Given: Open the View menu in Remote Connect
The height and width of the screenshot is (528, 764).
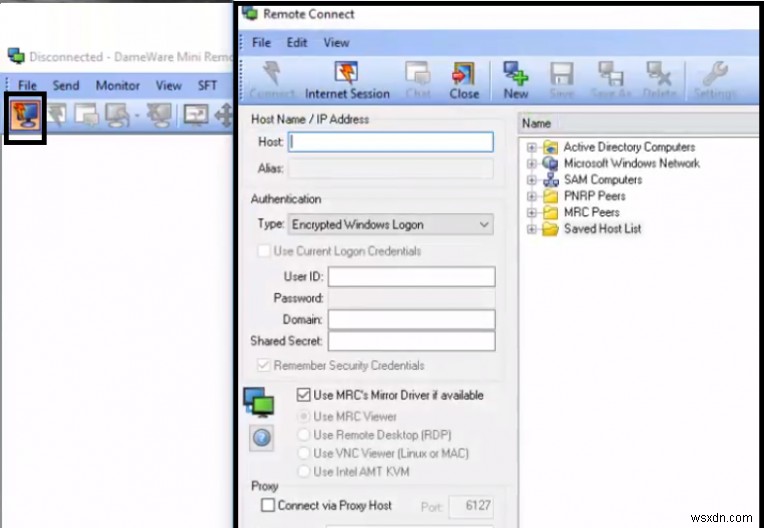Looking at the screenshot, I should click(336, 43).
